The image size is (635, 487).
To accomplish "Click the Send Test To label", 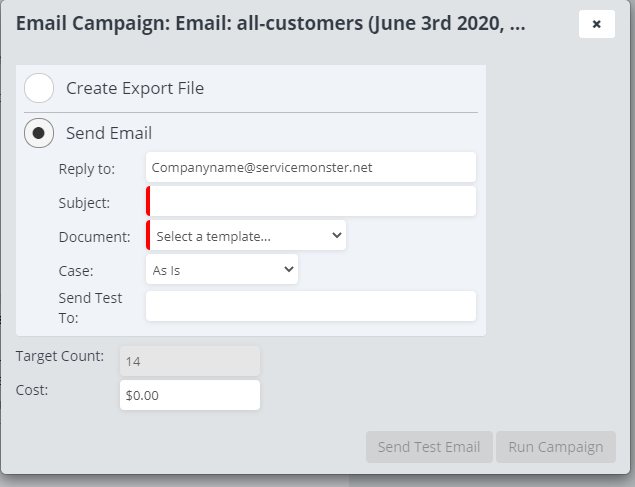I will click(90, 308).
